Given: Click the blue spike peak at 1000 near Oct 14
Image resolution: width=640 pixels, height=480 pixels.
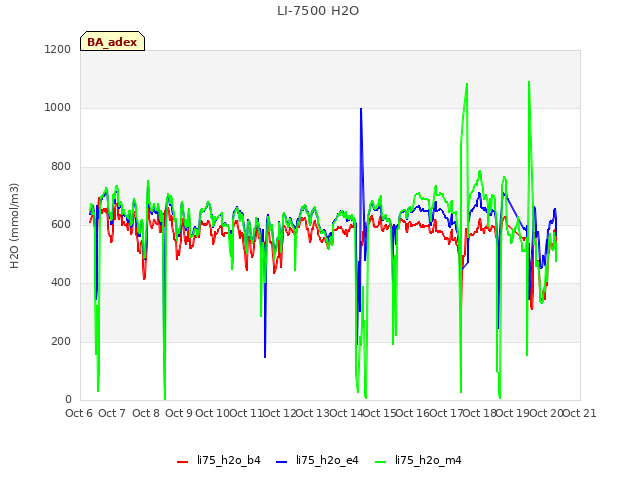Looking at the screenshot, I should point(361,109).
